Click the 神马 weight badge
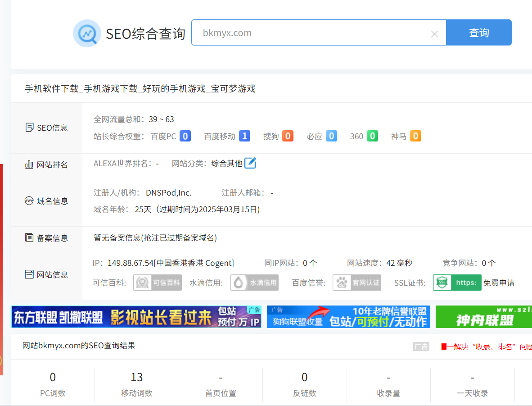Screen dimensions: 532x406 point(415,136)
